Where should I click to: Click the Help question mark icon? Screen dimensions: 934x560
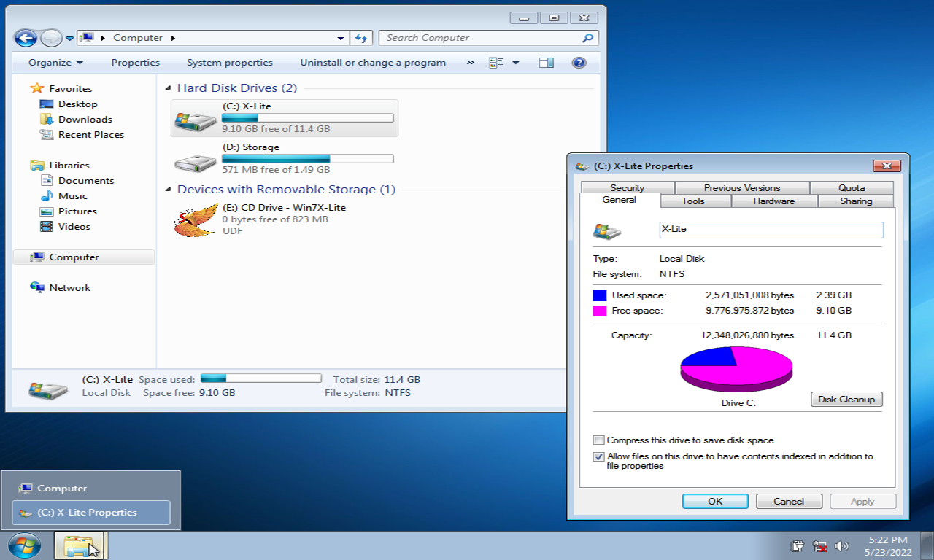coord(579,63)
